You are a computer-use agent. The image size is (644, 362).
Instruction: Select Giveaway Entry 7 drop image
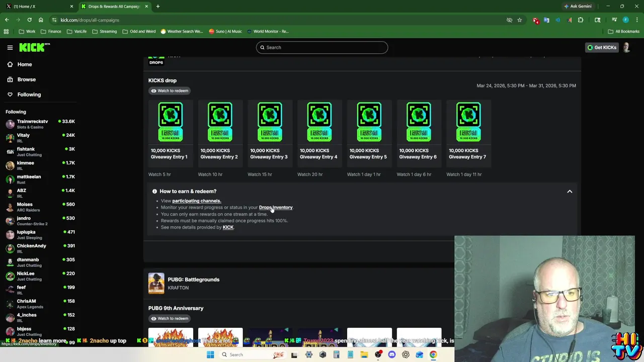click(x=468, y=122)
